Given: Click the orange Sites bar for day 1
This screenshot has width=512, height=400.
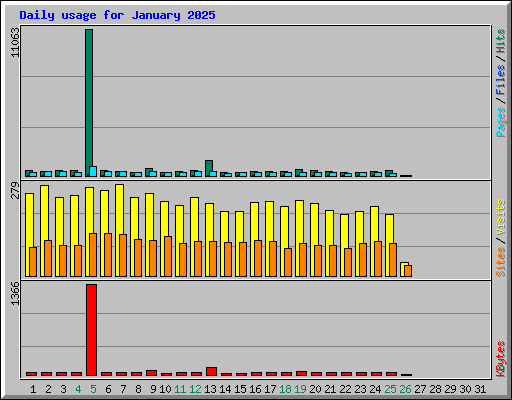Looking at the screenshot, I should pos(33,262).
